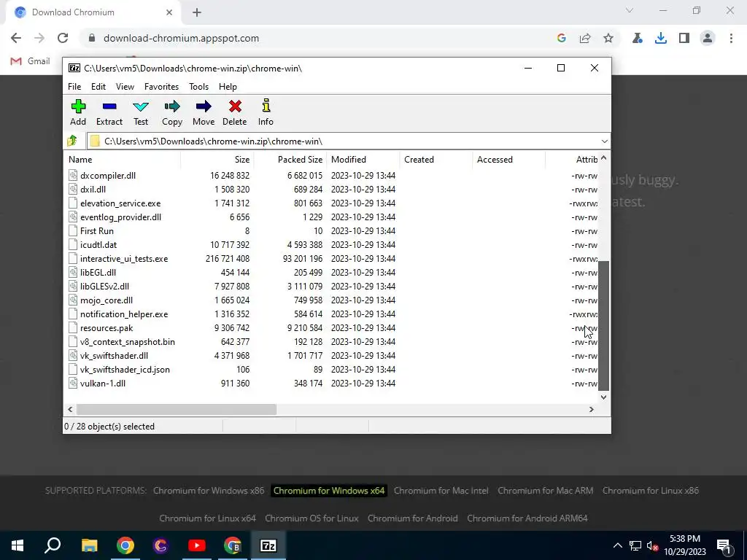Sort files by the Name column header
Viewport: 747px width, 560px height.
[122, 160]
